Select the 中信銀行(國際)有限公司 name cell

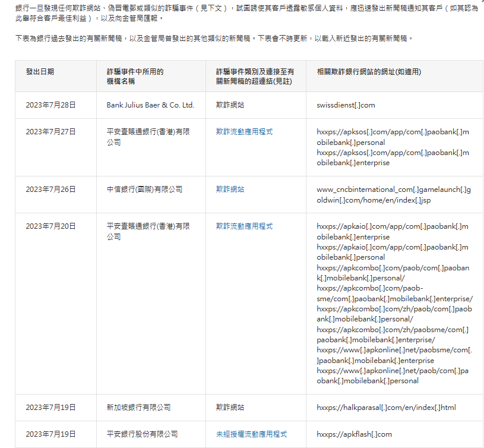click(x=144, y=190)
